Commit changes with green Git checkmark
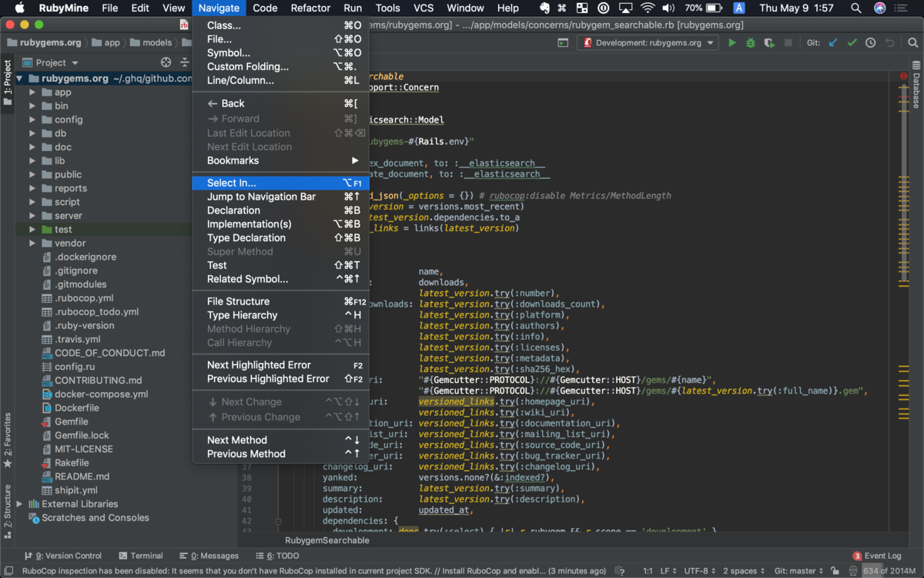 pos(852,43)
